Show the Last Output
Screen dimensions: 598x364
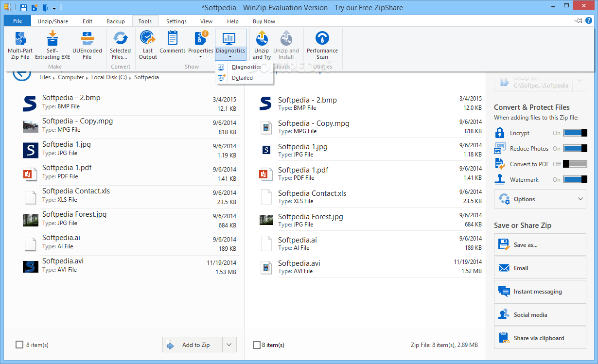click(148, 45)
